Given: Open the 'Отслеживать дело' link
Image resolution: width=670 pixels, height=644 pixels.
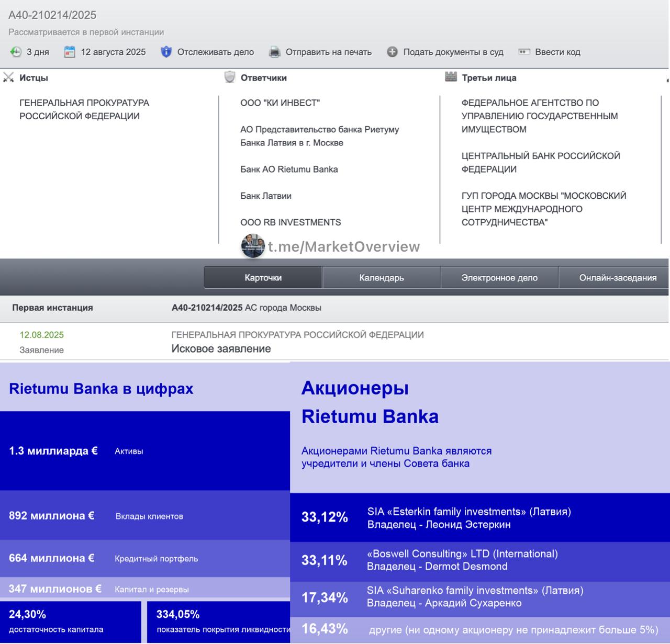Looking at the screenshot, I should coord(216,52).
